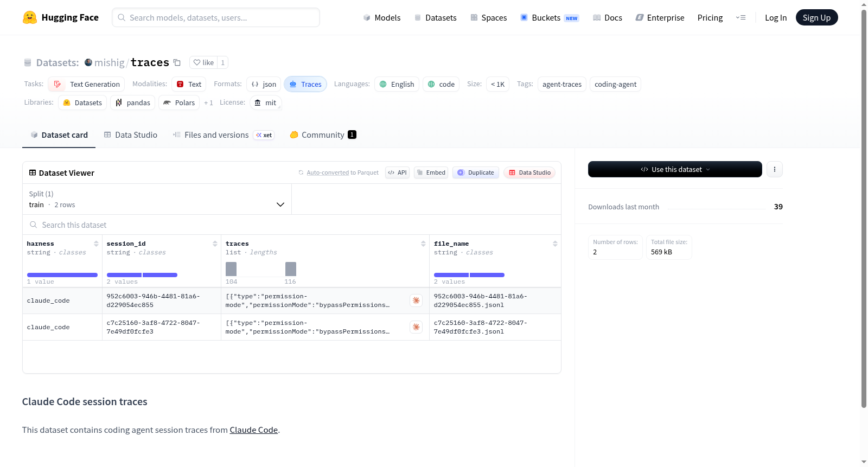Click the 116 lengths histogram bar

pyautogui.click(x=291, y=269)
